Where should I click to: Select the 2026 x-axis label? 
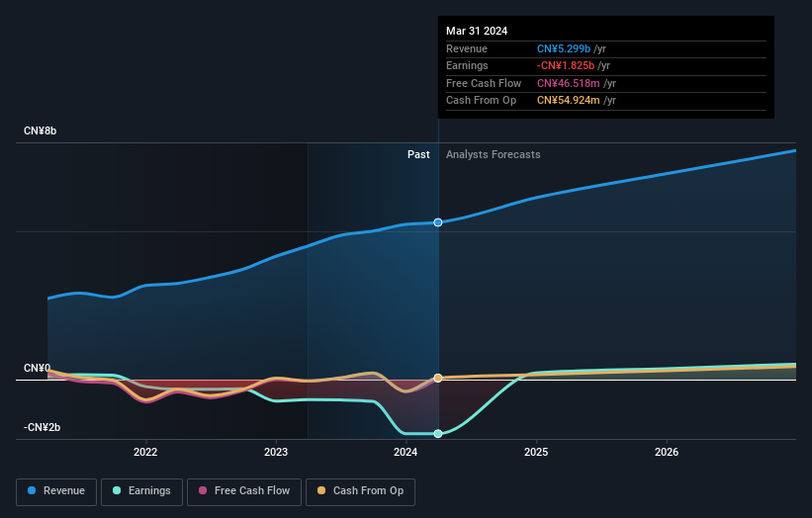667,453
